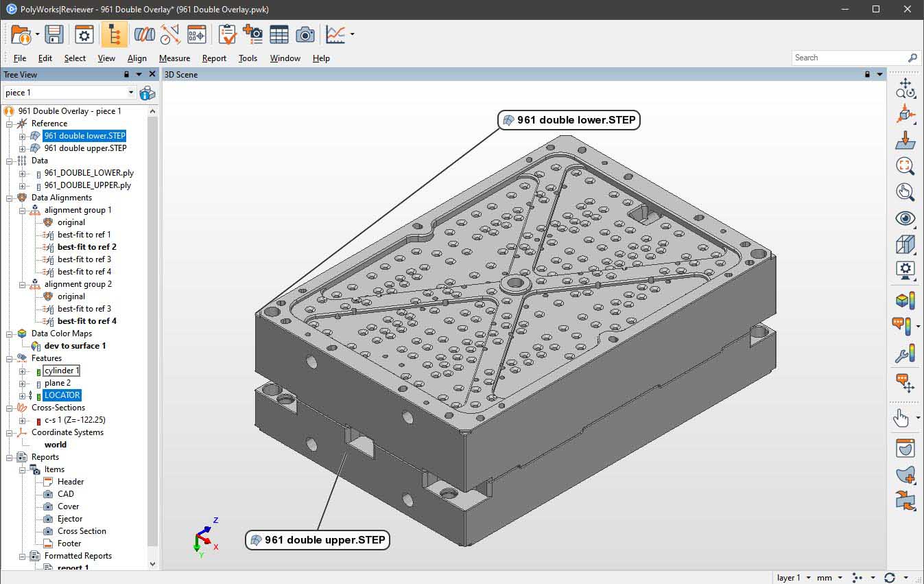This screenshot has height=584, width=924.
Task: Click the add snapshot camera-plus icon
Action: coord(252,34)
